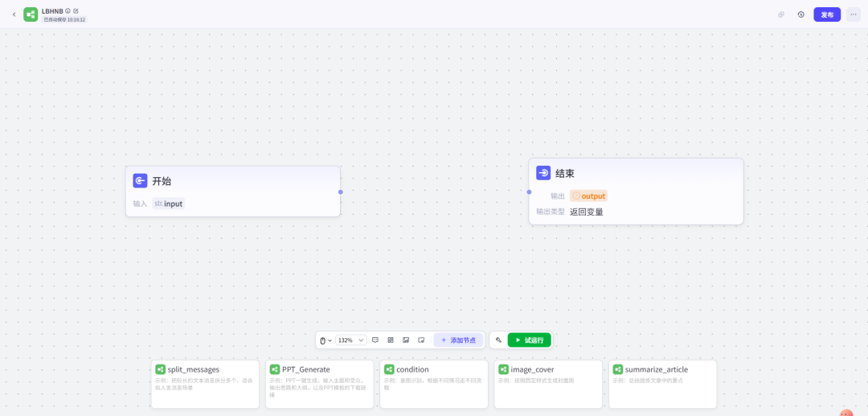This screenshot has height=416, width=868.
Task: Click the comment icon in the canvas toolbar
Action: pyautogui.click(x=375, y=340)
